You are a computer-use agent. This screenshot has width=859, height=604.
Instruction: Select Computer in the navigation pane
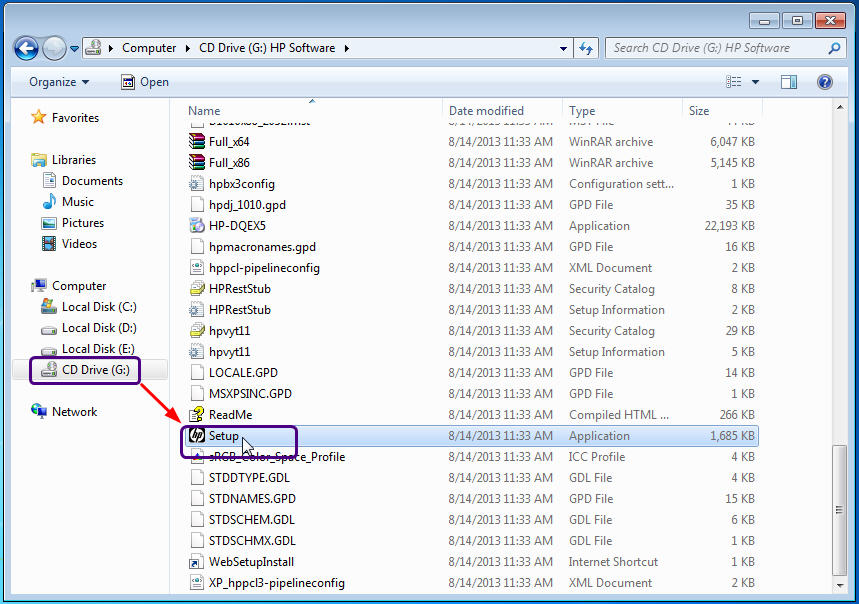coord(69,286)
